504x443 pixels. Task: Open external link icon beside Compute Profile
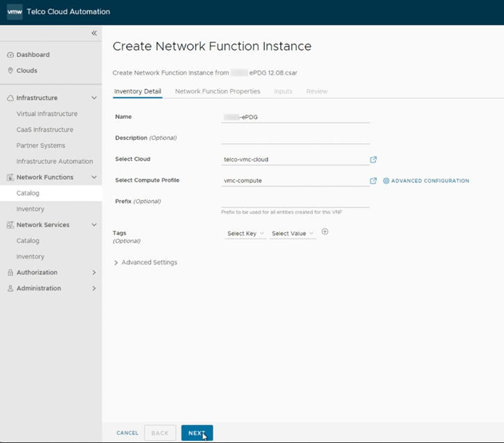(x=373, y=181)
